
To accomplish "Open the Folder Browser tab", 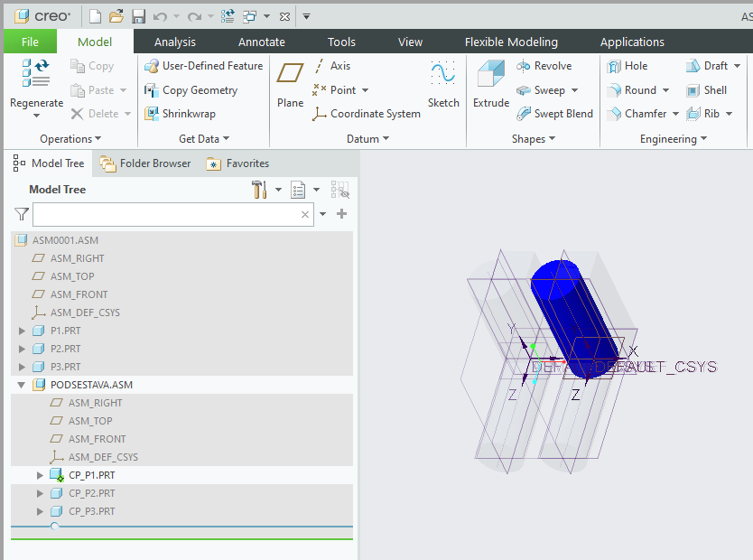I will (x=145, y=163).
